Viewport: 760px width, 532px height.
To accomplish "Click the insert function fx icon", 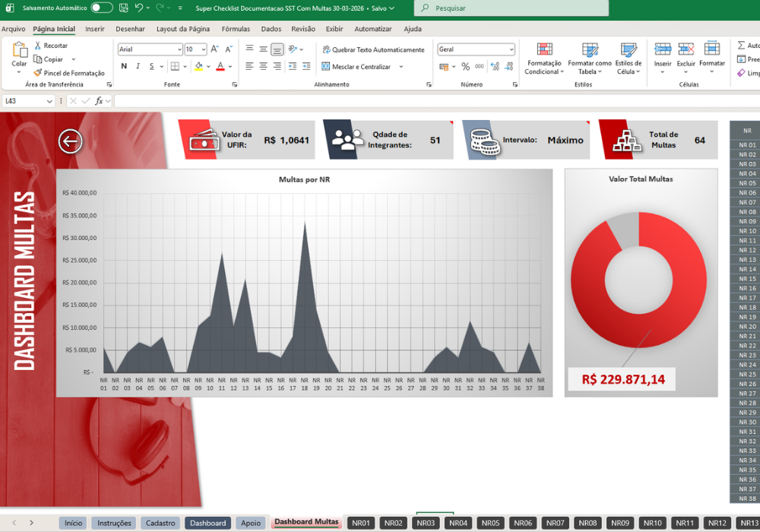I will coord(99,101).
